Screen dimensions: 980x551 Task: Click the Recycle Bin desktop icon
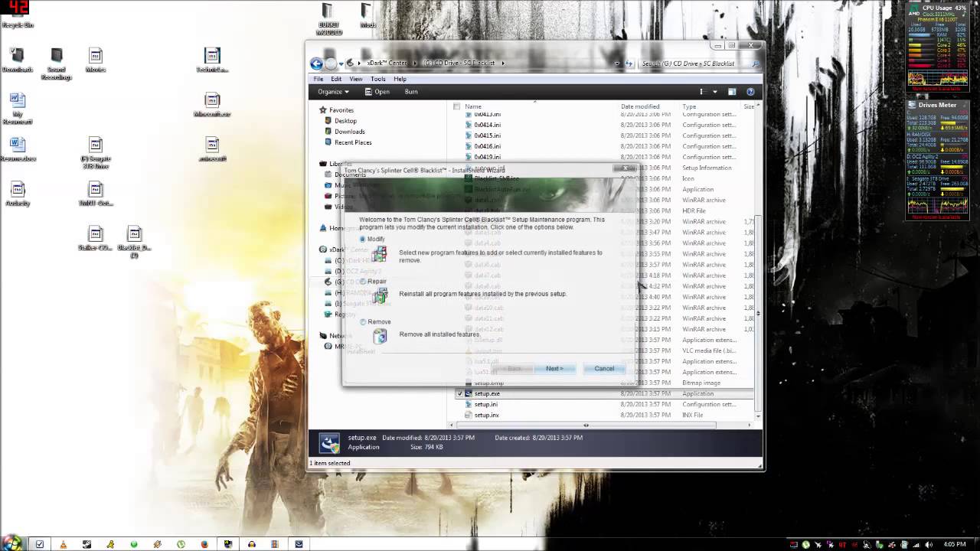coord(17,15)
